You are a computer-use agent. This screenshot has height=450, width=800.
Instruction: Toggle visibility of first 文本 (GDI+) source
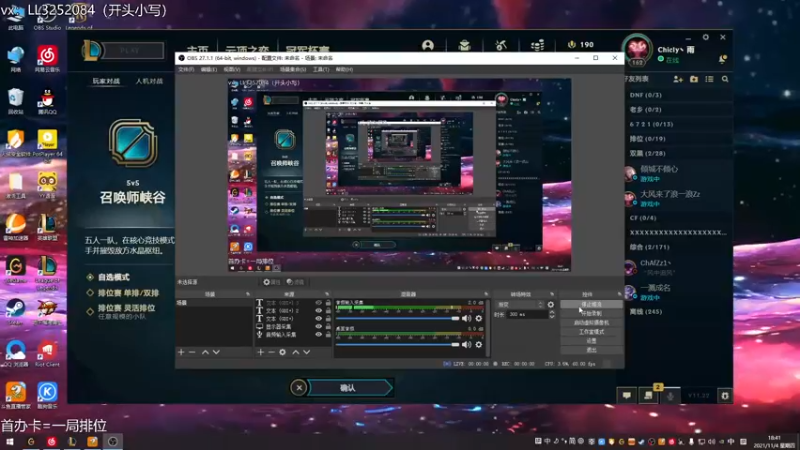click(318, 303)
